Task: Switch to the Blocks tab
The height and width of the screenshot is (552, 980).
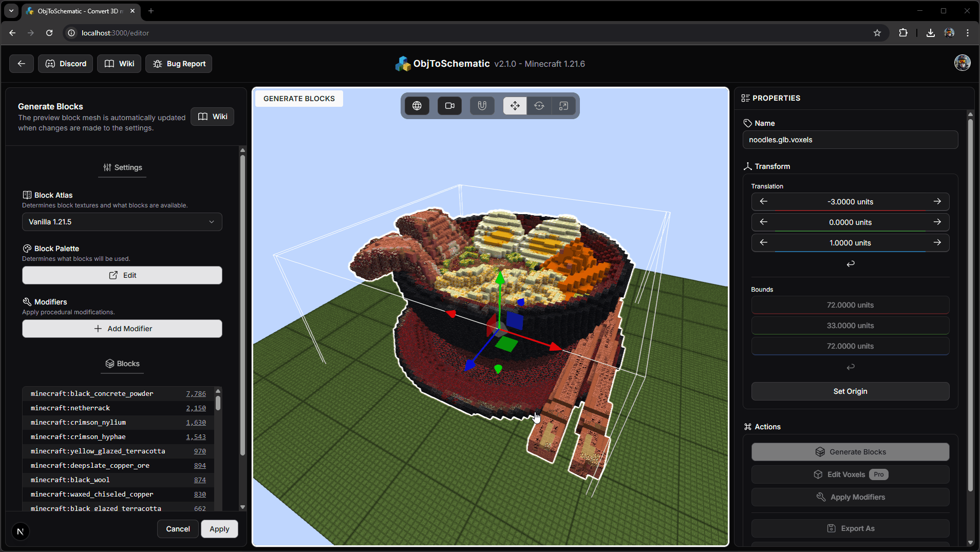Action: tap(122, 364)
